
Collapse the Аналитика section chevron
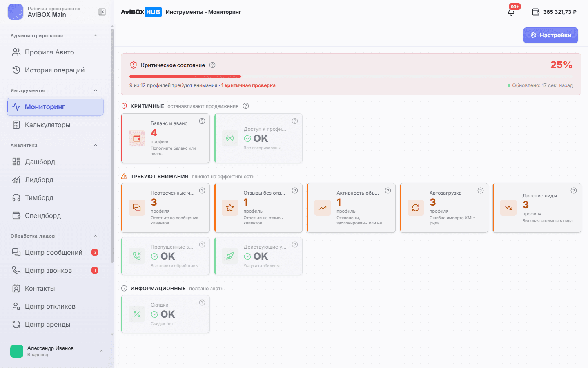tap(96, 145)
